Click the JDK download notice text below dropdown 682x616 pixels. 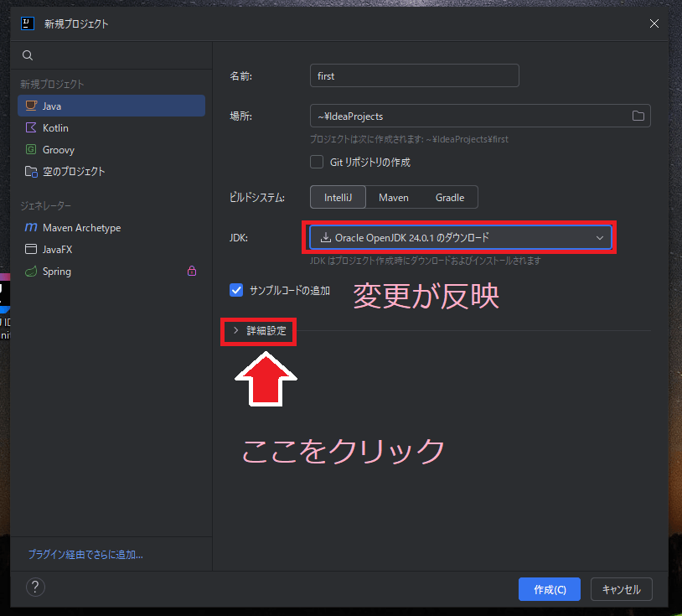pyautogui.click(x=426, y=261)
